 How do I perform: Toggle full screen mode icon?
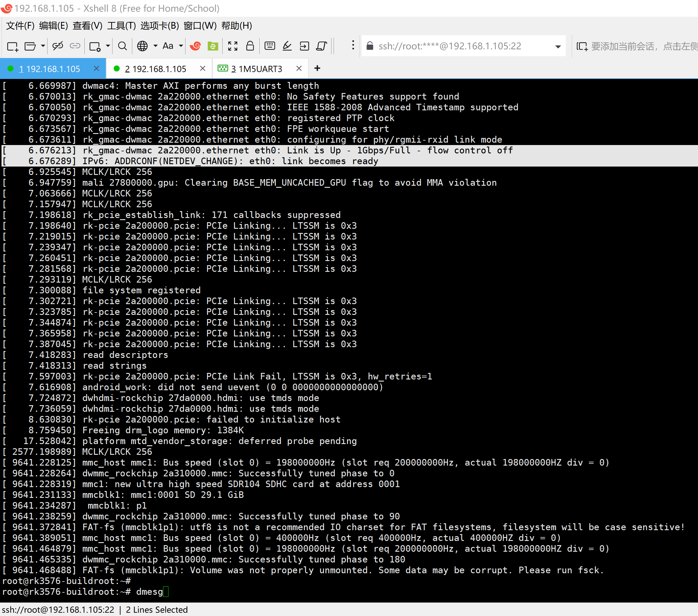point(232,46)
